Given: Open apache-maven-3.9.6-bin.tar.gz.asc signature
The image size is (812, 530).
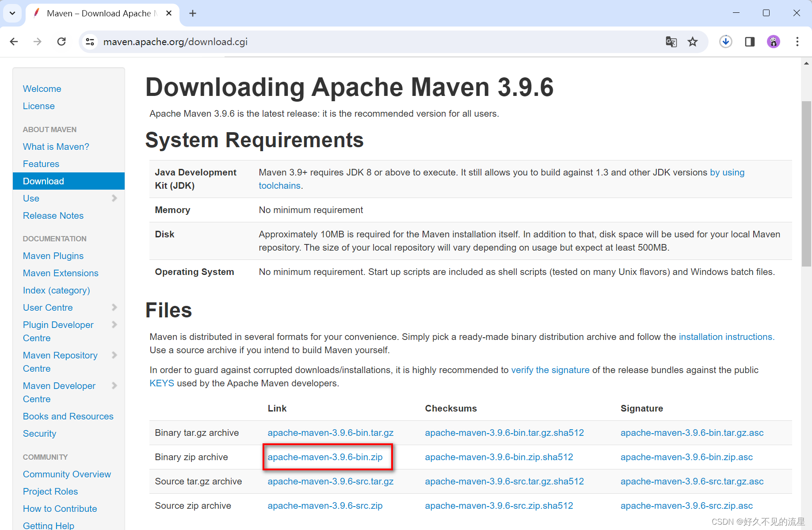Looking at the screenshot, I should [692, 433].
